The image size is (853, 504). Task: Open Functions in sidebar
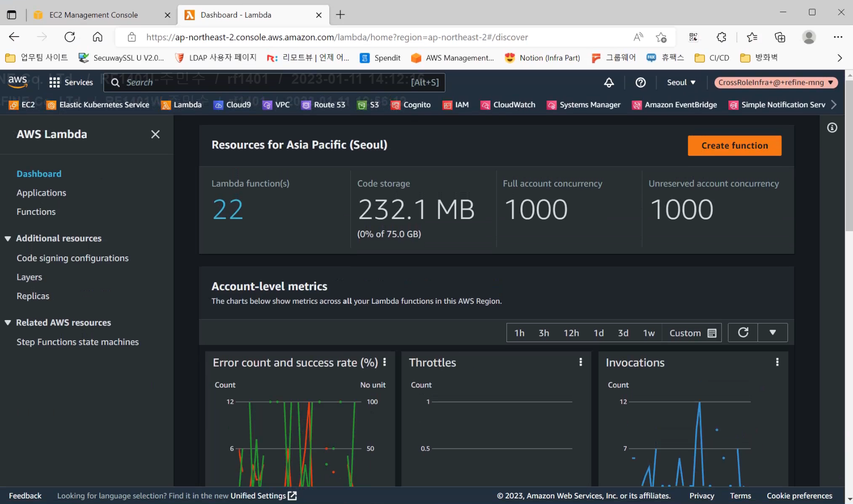coord(36,212)
